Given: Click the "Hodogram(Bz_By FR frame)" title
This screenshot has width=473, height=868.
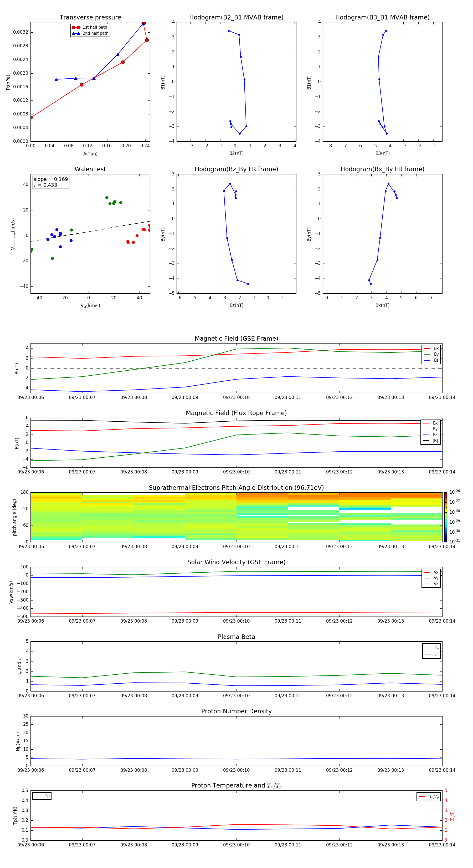Looking at the screenshot, I should (236, 169).
